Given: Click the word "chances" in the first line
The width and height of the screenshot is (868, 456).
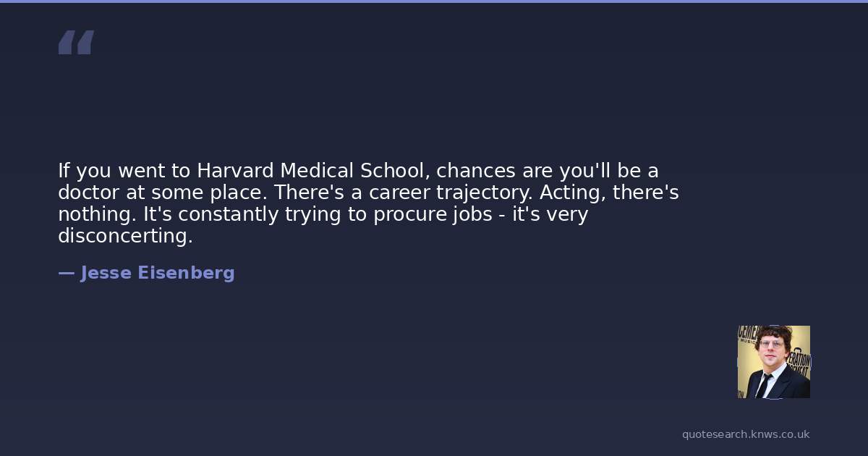Looking at the screenshot, I should 476,171.
